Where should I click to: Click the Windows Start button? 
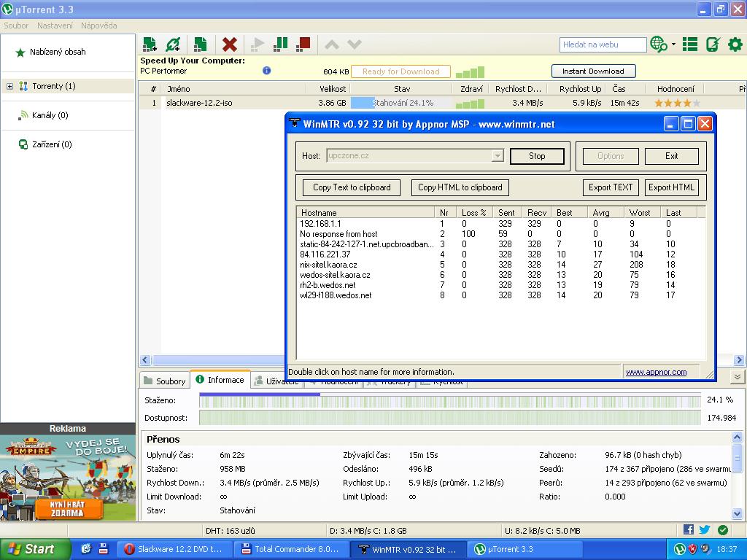35,549
